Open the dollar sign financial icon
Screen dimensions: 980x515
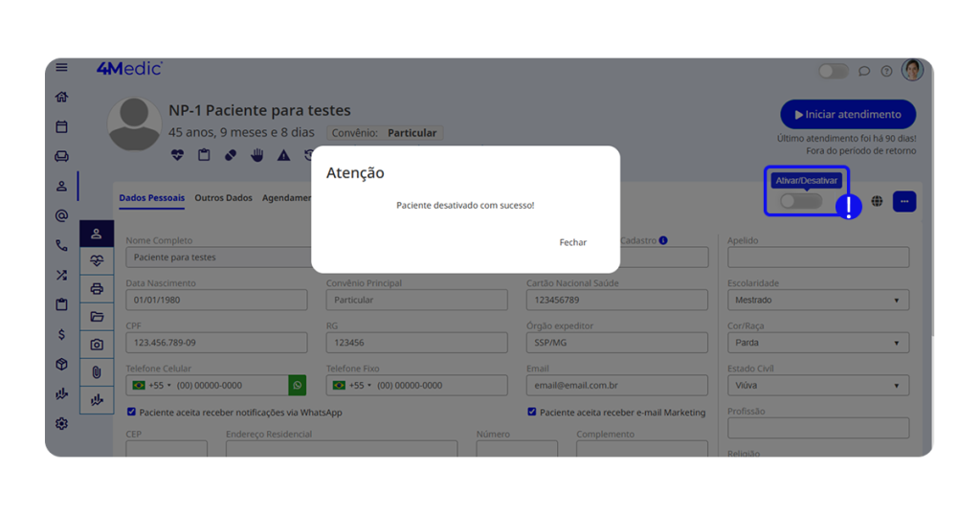pyautogui.click(x=61, y=334)
